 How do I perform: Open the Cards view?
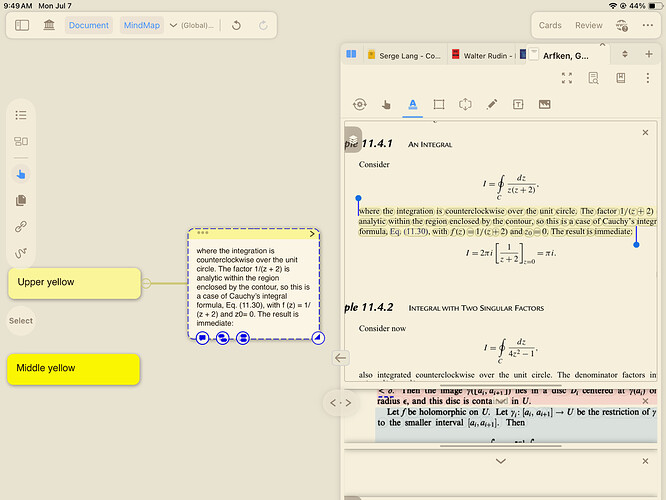pos(550,25)
